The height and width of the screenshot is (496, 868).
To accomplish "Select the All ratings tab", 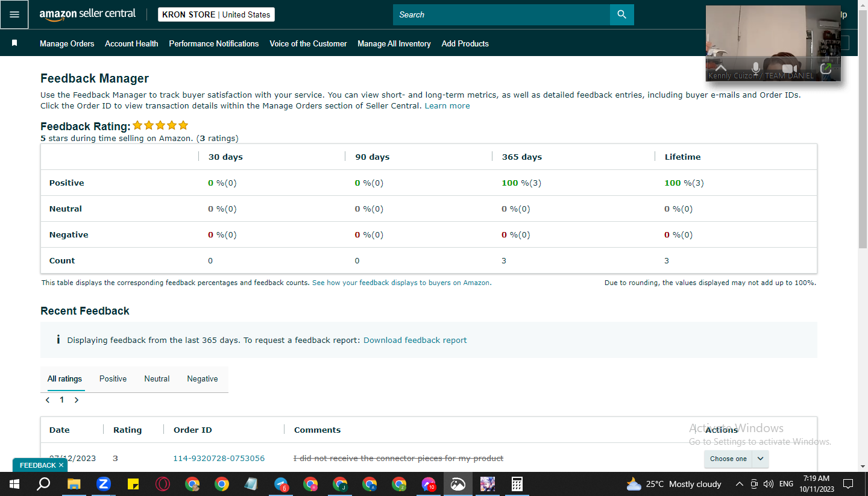I will (64, 379).
